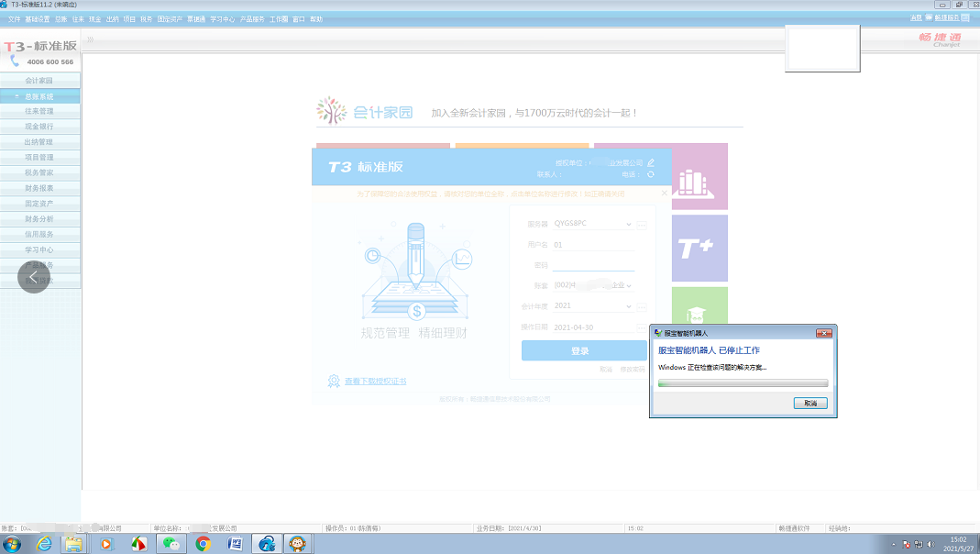Open the 学习中心 menu in menu bar

pyautogui.click(x=222, y=19)
